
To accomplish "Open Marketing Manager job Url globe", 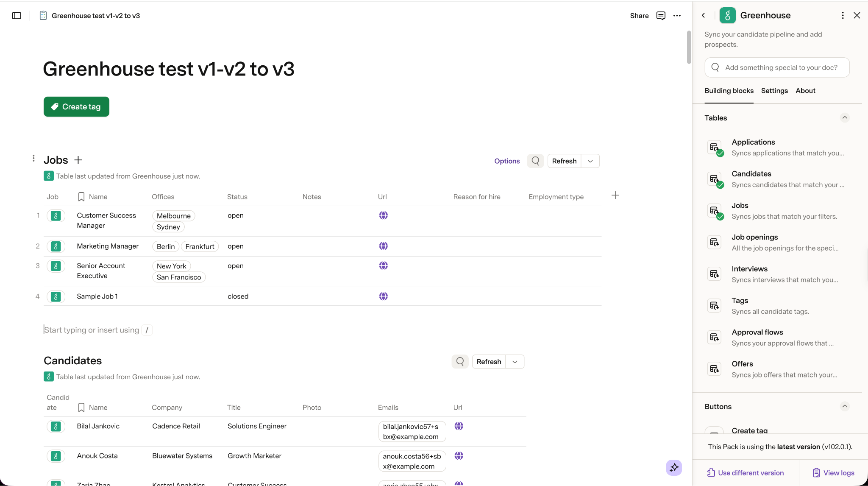I will [384, 246].
